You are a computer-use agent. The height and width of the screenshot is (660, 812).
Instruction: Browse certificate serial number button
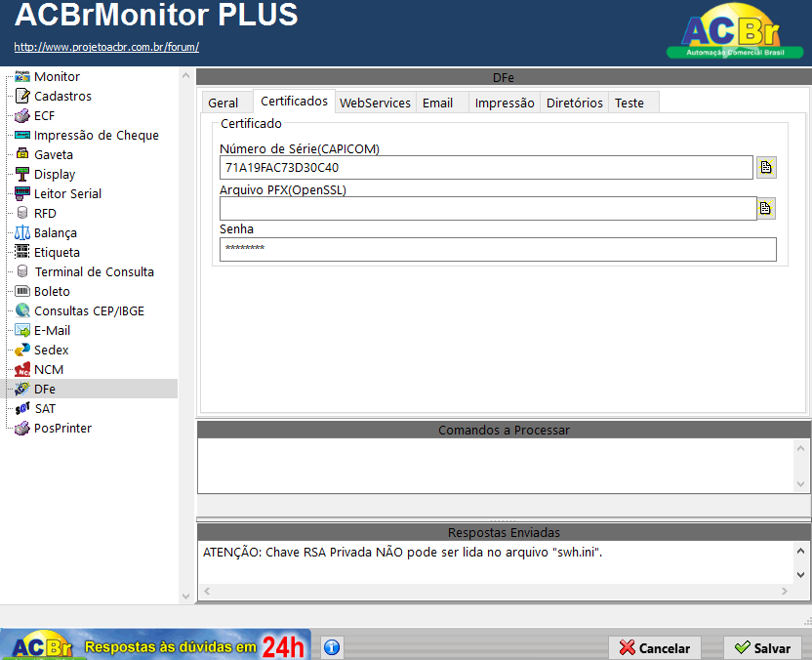point(766,167)
